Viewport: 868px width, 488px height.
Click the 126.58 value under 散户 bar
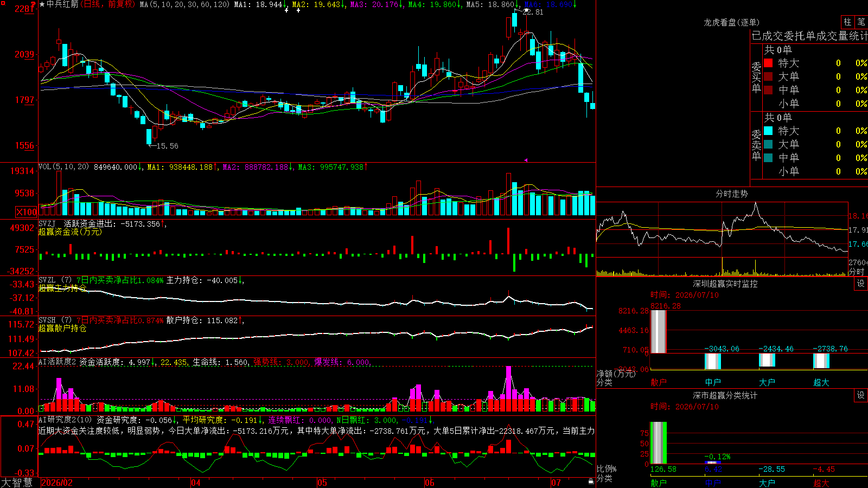click(x=663, y=469)
